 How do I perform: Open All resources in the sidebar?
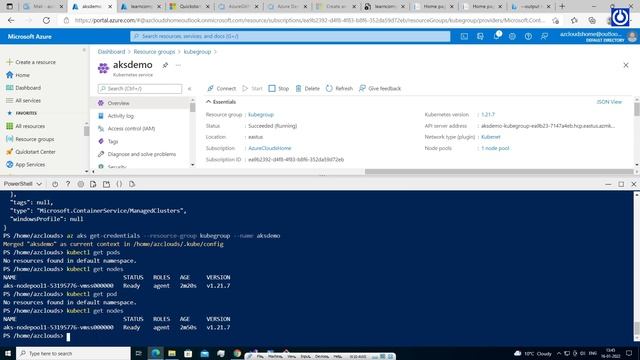coord(25,126)
